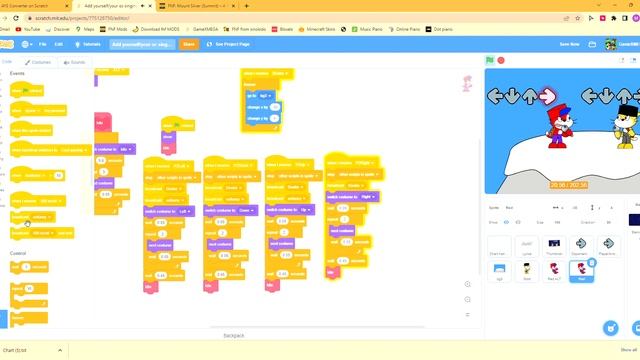Open the browser side panel icon
This screenshot has height=360, width=640.
pyautogui.click(x=624, y=18)
